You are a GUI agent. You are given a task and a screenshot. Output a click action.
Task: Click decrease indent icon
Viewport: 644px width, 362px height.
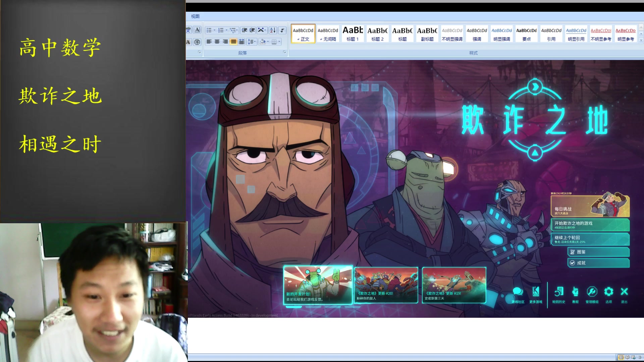coord(244,30)
